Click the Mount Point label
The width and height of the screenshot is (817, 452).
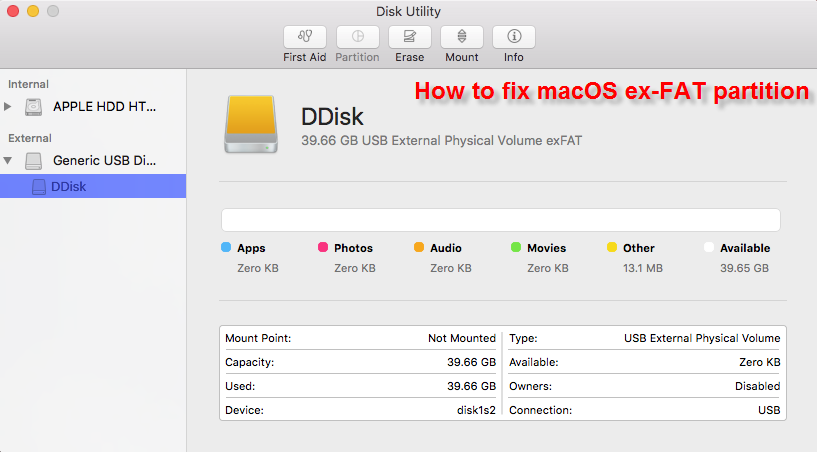[258, 338]
